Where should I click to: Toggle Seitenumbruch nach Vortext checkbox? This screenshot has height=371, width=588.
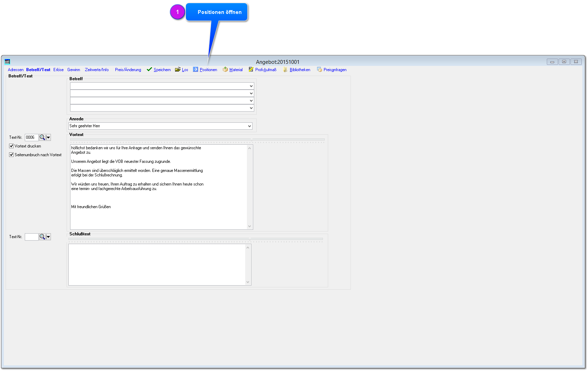11,155
